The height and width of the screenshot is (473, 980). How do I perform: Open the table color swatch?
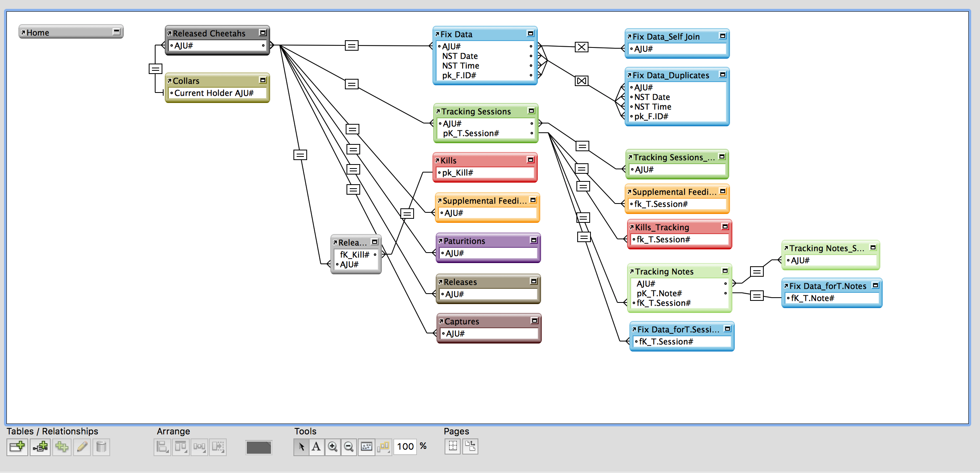coord(258,447)
